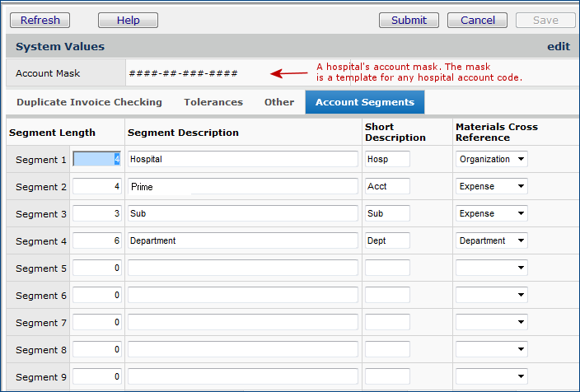Viewport: 580px width, 392px height.
Task: Expand Segment 4 Department cross reference dropdown
Action: point(492,240)
